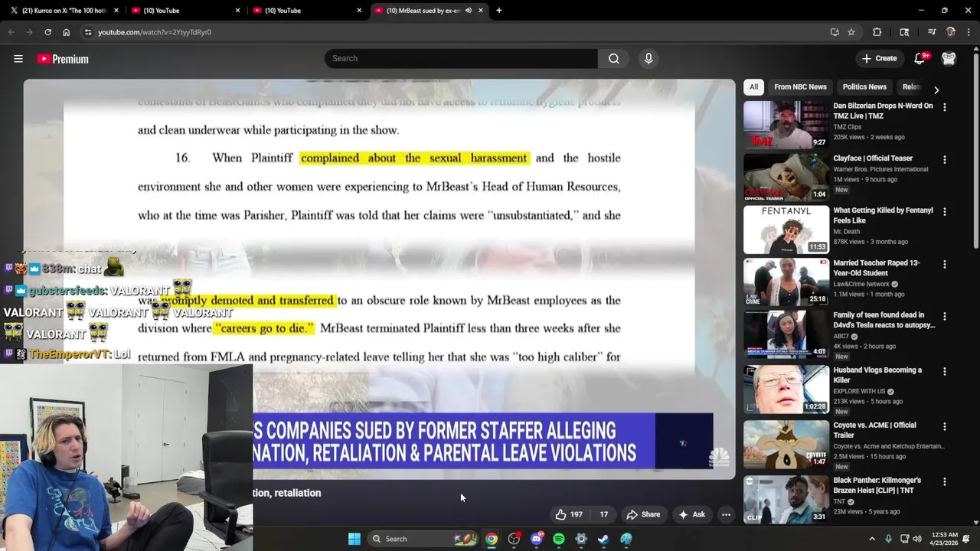
Task: Open options for Husband Vlogs video
Action: pos(944,371)
